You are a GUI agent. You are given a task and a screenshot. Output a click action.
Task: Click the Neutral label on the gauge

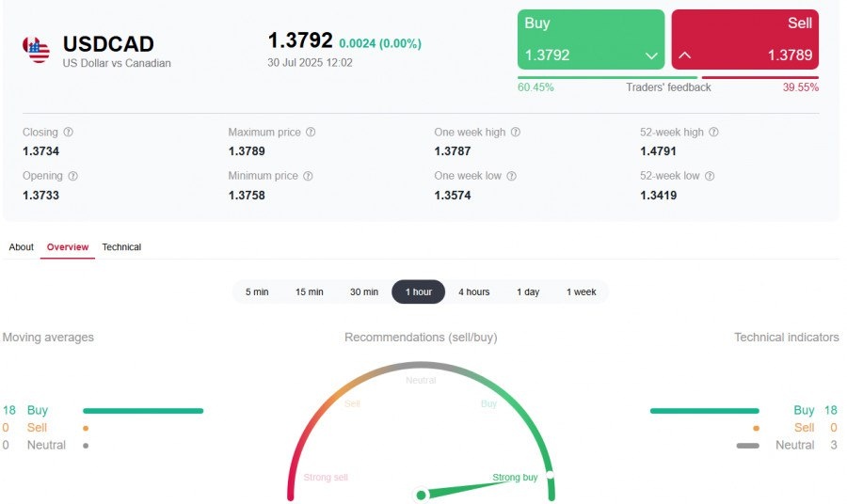[421, 381]
